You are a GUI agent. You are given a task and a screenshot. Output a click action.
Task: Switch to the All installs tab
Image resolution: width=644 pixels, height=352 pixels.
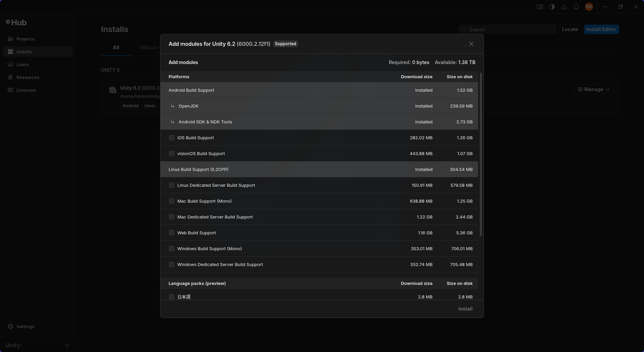(116, 48)
